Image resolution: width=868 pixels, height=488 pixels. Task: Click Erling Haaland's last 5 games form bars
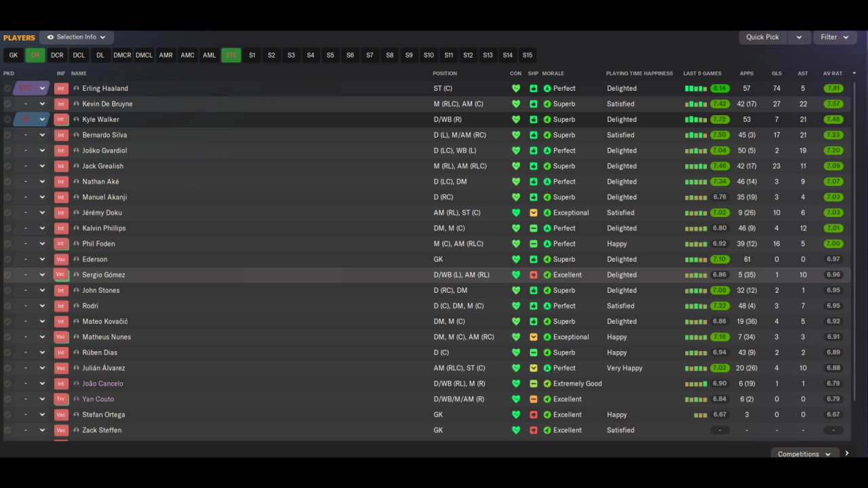pos(696,88)
